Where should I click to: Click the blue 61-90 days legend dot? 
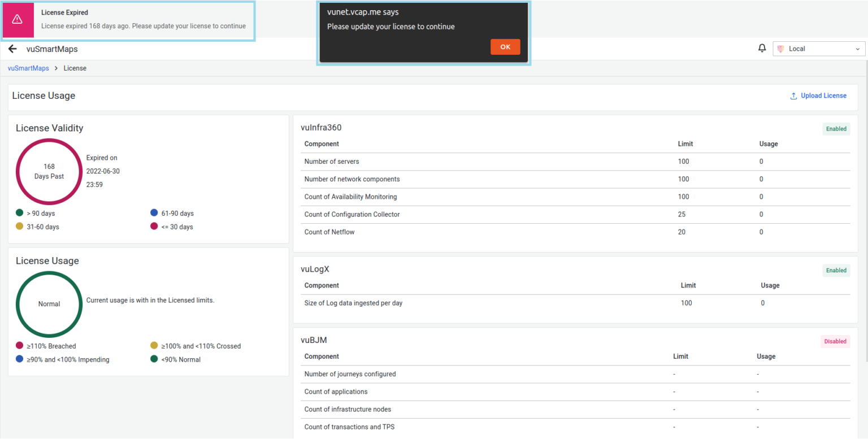[x=154, y=213]
